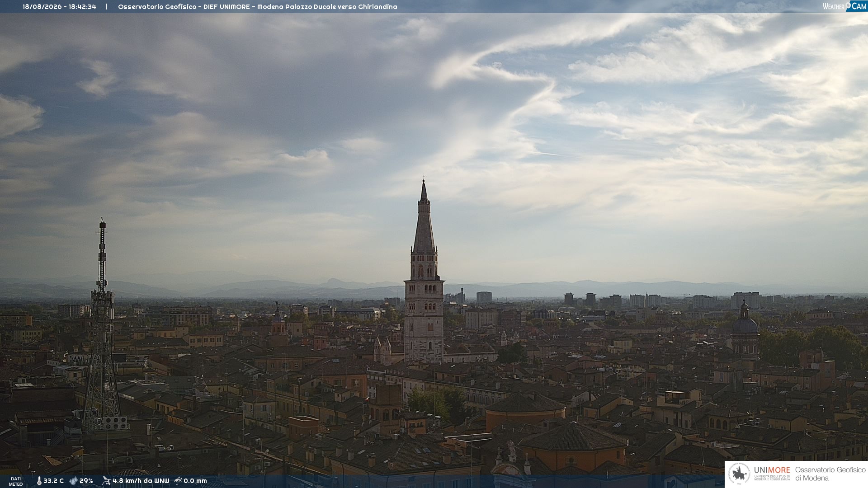Click the 18:42:34 time stamp

click(x=82, y=7)
